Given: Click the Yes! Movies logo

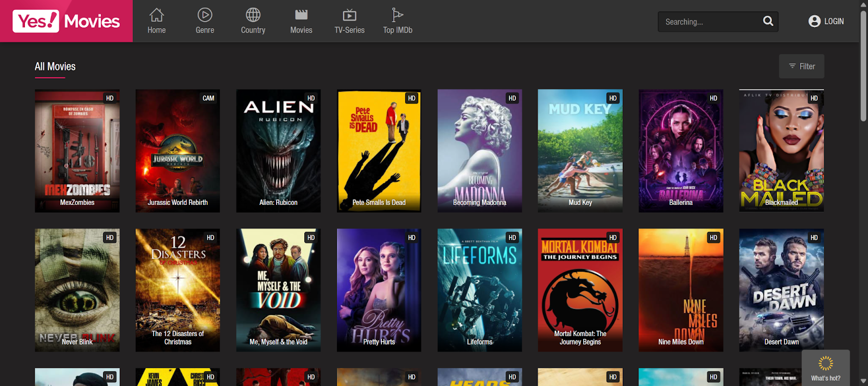Looking at the screenshot, I should click(66, 21).
